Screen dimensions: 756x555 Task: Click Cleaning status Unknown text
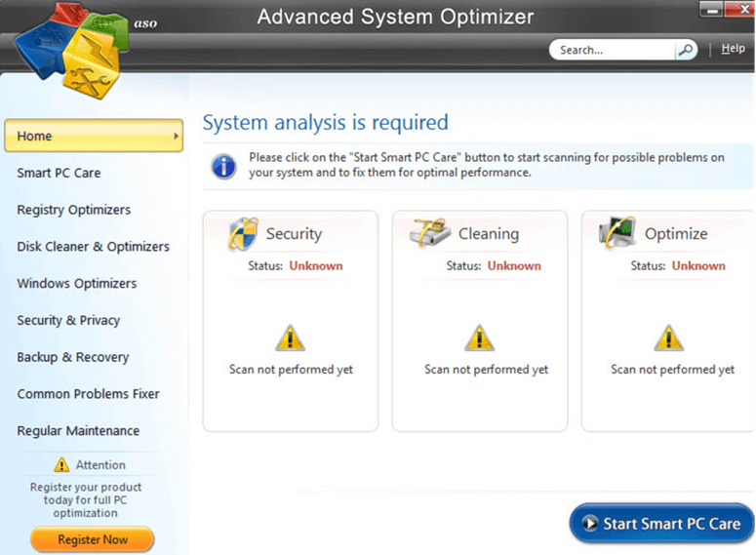514,265
